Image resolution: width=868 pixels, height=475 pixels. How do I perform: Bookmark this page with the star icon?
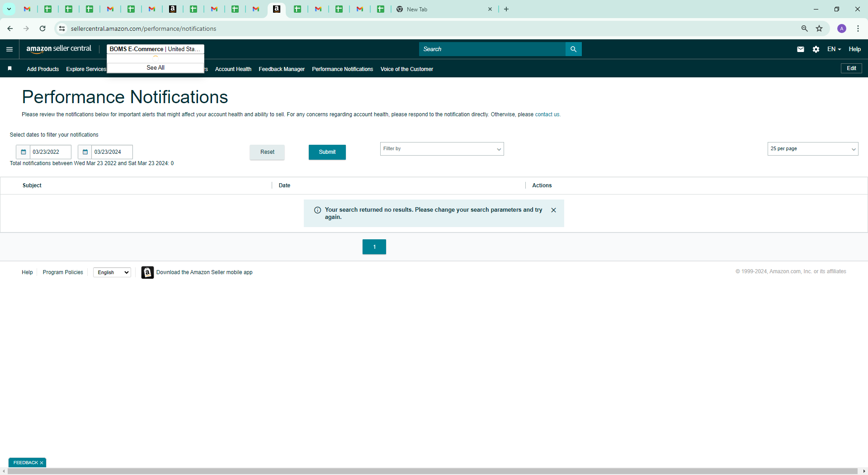pos(819,28)
